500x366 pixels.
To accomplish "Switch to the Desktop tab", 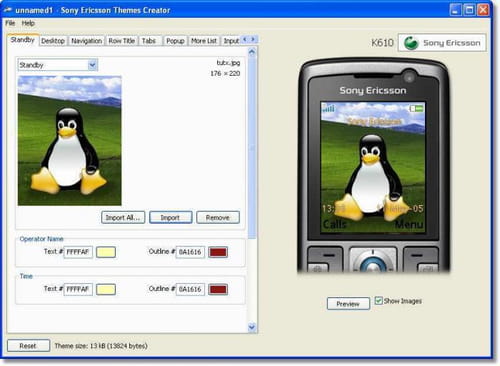I will [x=53, y=41].
